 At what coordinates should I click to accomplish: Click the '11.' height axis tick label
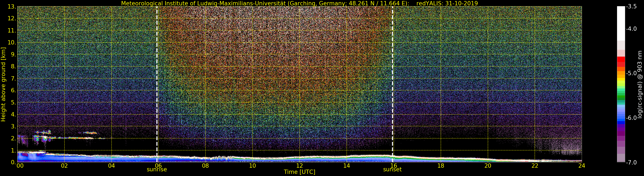12,31
